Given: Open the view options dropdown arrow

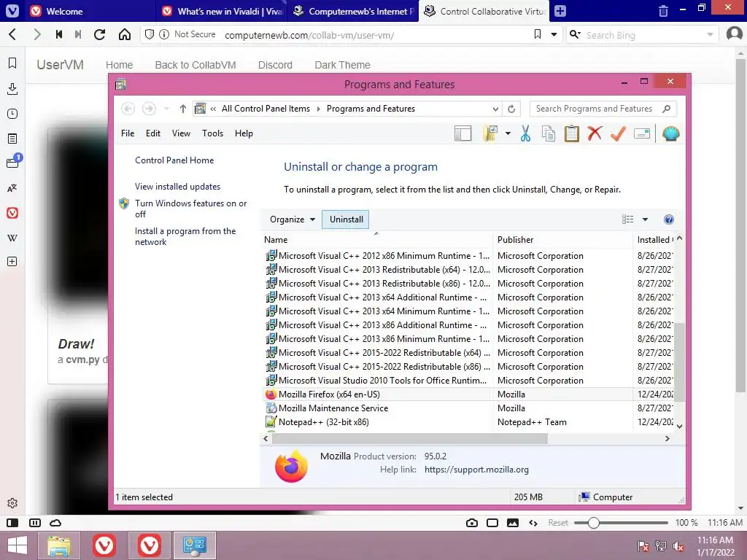Looking at the screenshot, I should tap(645, 219).
